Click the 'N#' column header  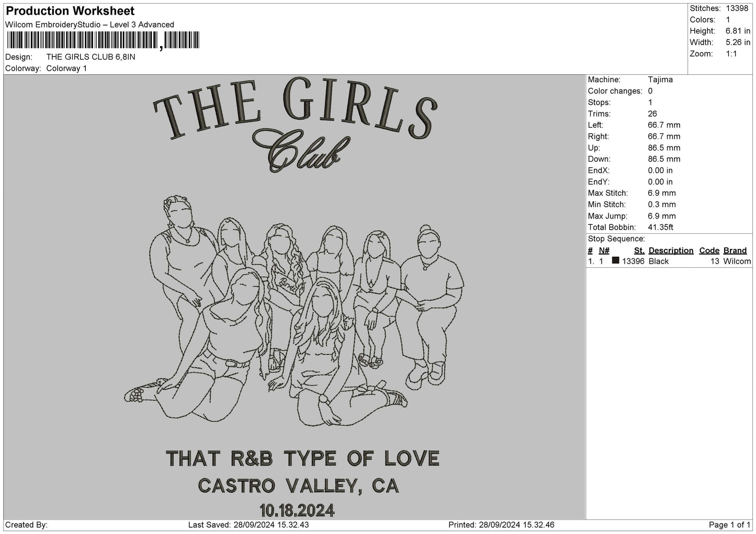pos(604,251)
